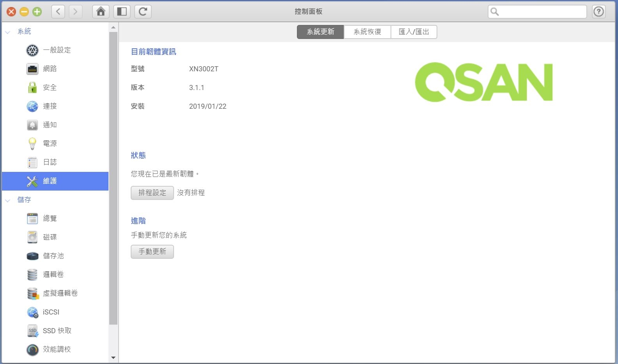Collapse the 儲存 section chevron
Screen dimensions: 618x364
pyautogui.click(x=7, y=200)
